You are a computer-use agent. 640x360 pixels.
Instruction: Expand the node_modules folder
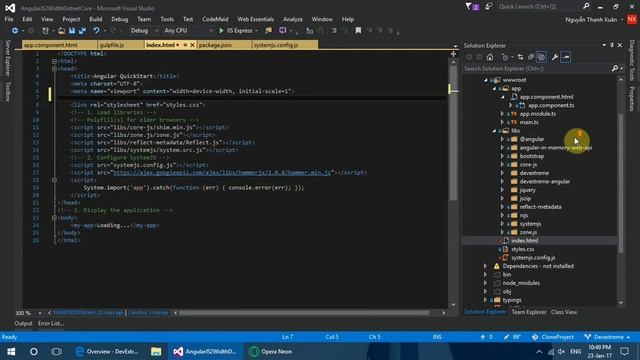tap(485, 283)
